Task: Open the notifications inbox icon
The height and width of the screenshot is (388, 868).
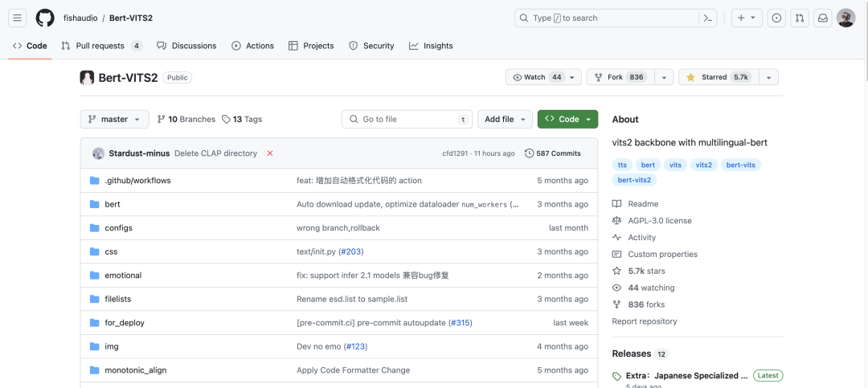Action: (x=823, y=18)
